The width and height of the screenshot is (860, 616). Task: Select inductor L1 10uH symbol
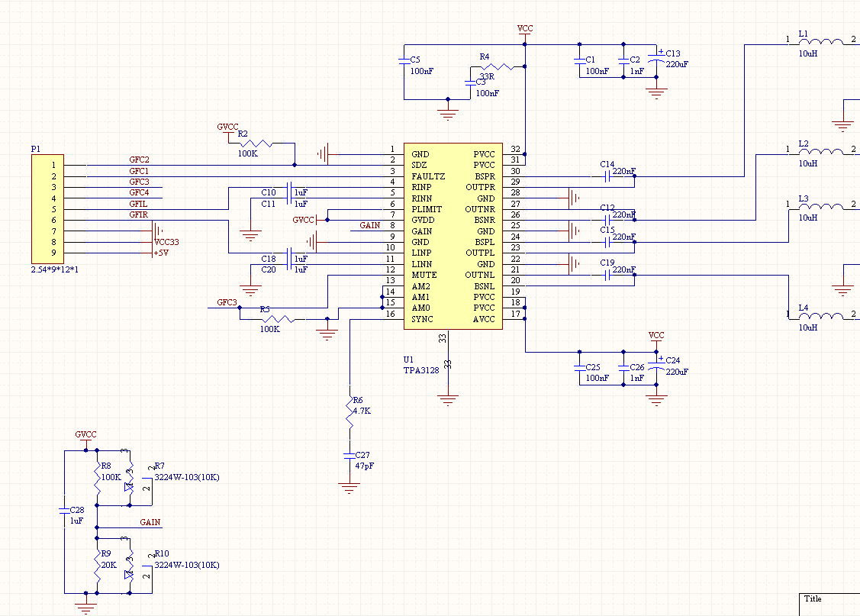point(821,42)
